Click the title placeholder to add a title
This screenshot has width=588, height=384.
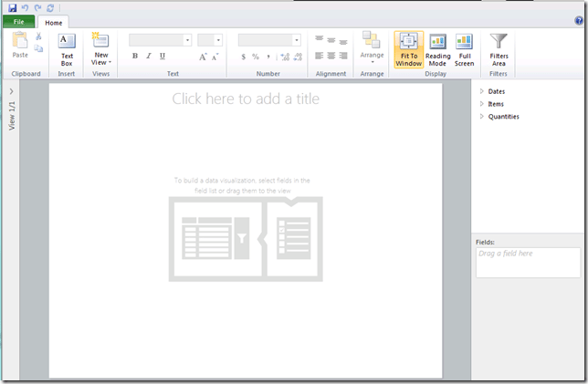(x=246, y=99)
